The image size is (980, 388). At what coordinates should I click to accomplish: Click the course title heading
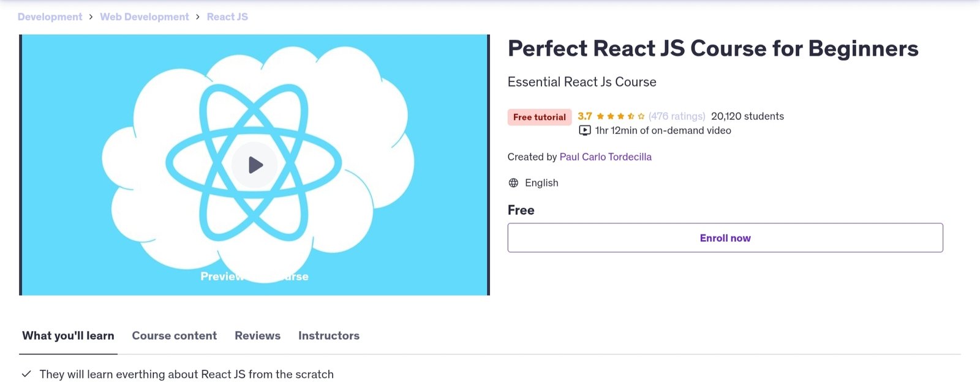pos(713,48)
